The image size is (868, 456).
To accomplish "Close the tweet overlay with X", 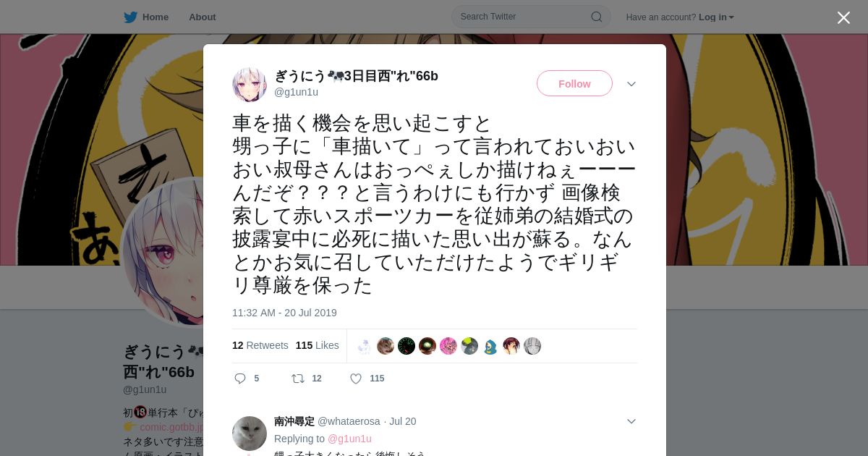I will point(843,17).
